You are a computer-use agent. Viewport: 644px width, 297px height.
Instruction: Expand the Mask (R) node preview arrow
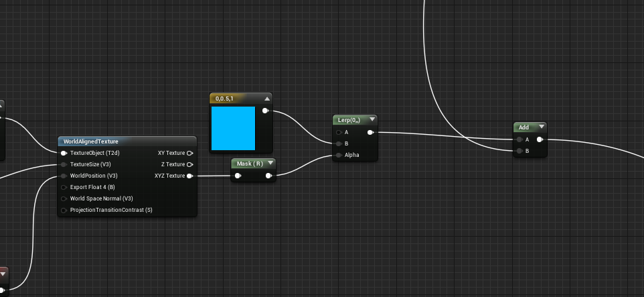point(270,164)
